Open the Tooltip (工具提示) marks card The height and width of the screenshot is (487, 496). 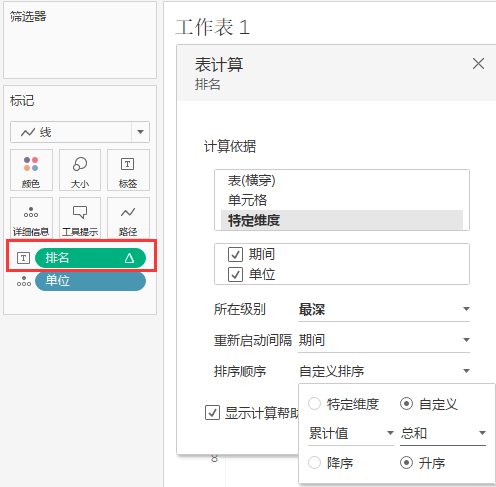tap(80, 218)
